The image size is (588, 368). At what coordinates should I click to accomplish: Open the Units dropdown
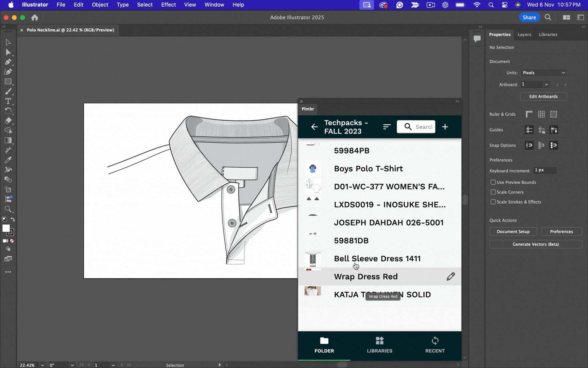tap(543, 73)
